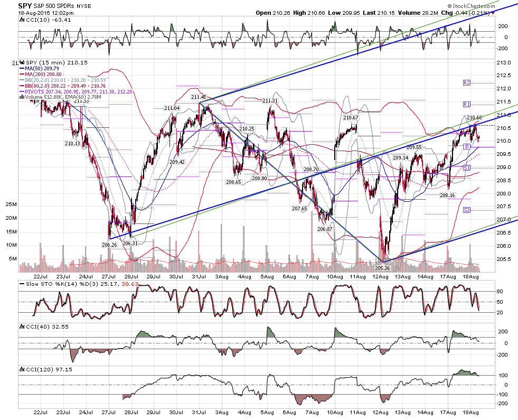Select the S2 pivot label
This screenshot has height=420, width=518.
coord(466,210)
